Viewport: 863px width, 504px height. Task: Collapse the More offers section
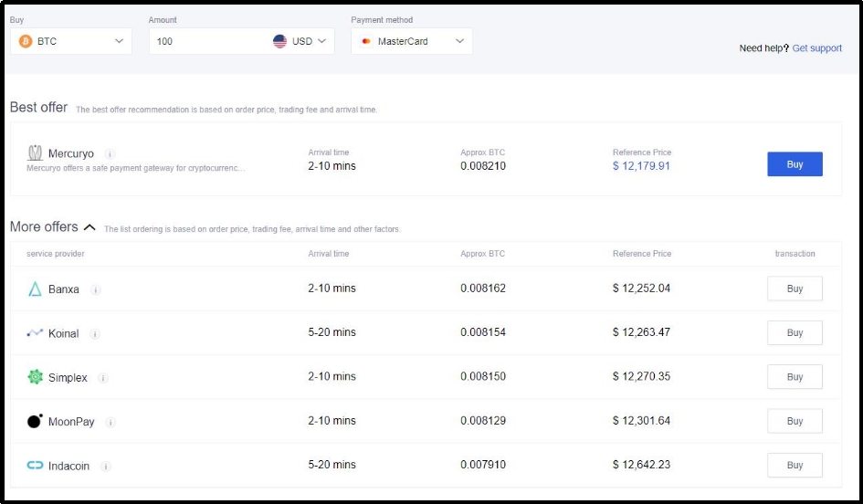point(89,227)
